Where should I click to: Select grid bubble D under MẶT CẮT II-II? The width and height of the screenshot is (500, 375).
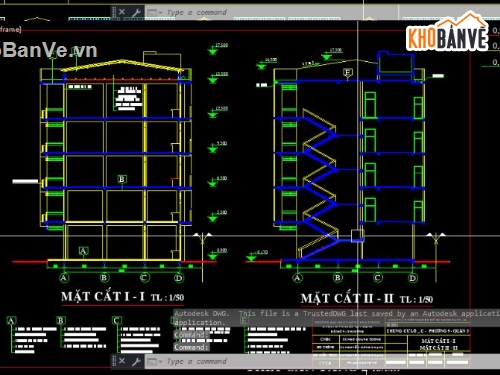pyautogui.click(x=412, y=278)
